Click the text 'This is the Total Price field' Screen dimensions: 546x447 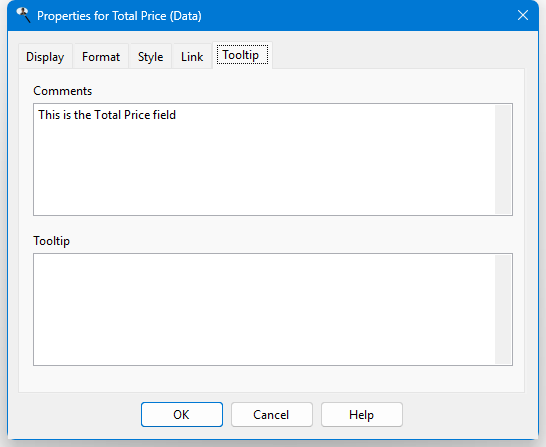[x=107, y=115]
